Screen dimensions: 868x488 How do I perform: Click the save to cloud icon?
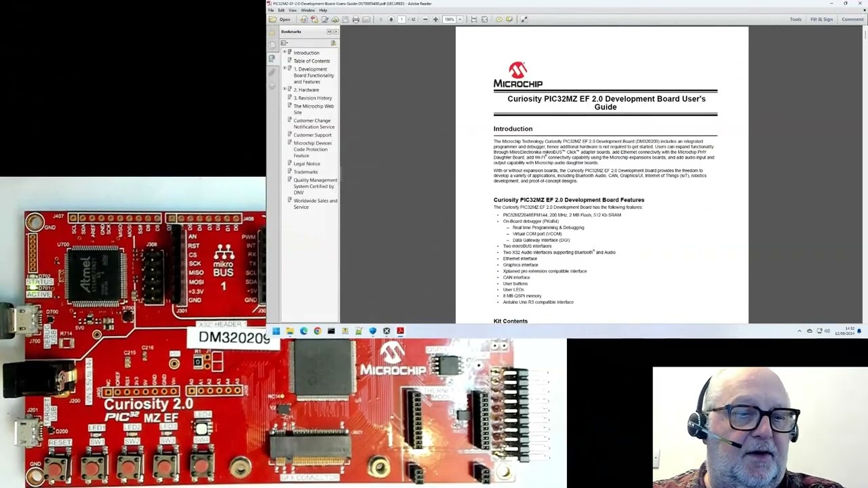coord(335,20)
